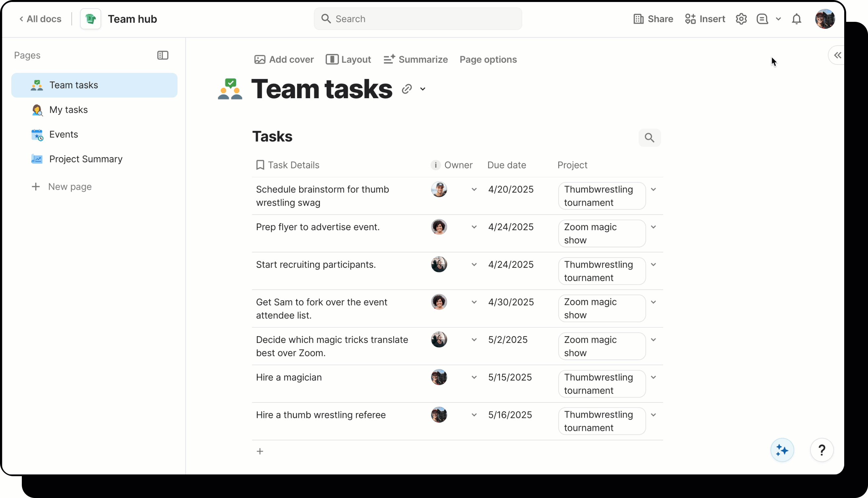Screen dimensions: 868x498
Task: Click the Tasks table search icon
Action: coord(649,138)
